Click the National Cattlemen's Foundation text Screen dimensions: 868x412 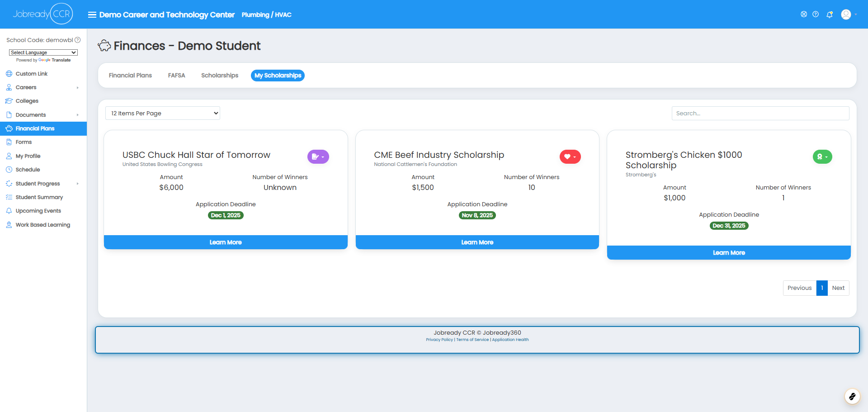coord(415,164)
